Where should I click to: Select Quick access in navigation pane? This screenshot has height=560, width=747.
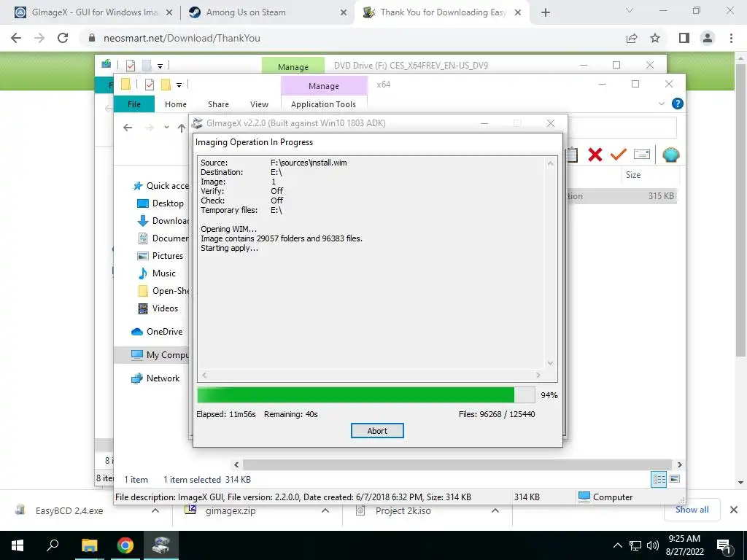[161, 186]
